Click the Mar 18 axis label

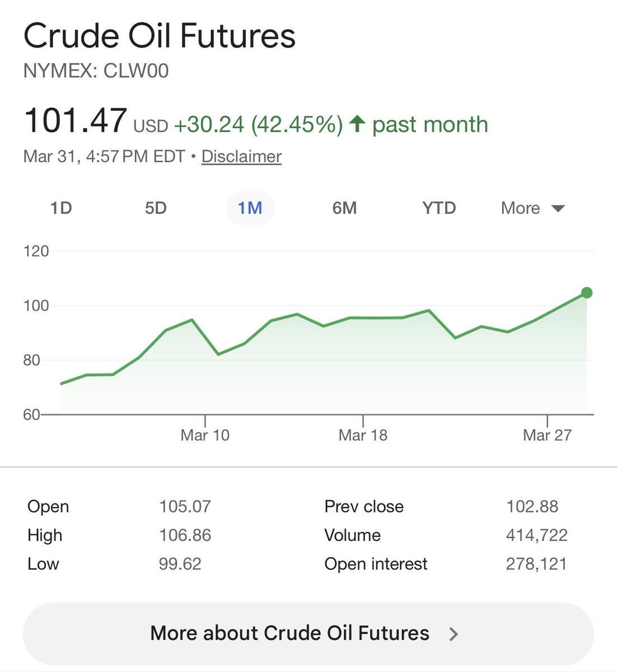(363, 435)
